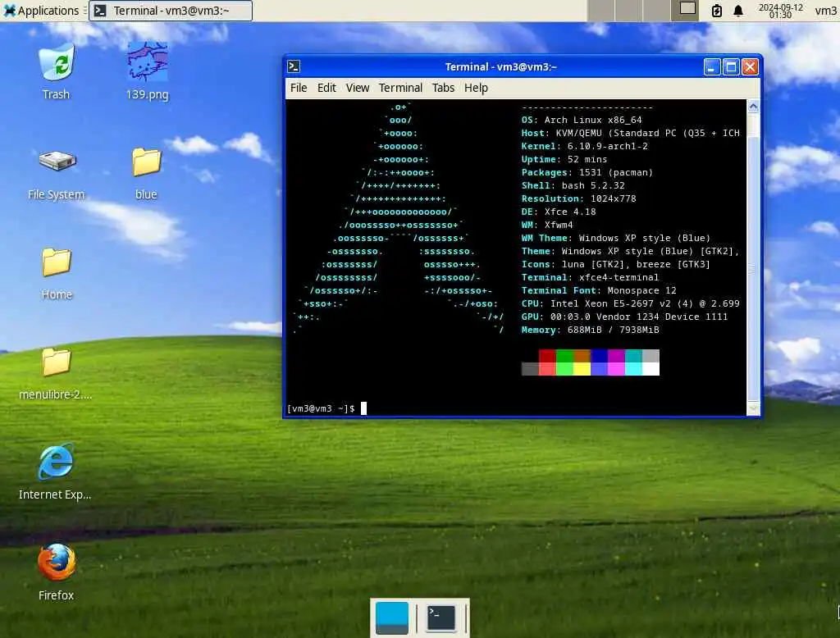The height and width of the screenshot is (638, 840).
Task: Open the Help menu in Terminal
Action: click(476, 88)
